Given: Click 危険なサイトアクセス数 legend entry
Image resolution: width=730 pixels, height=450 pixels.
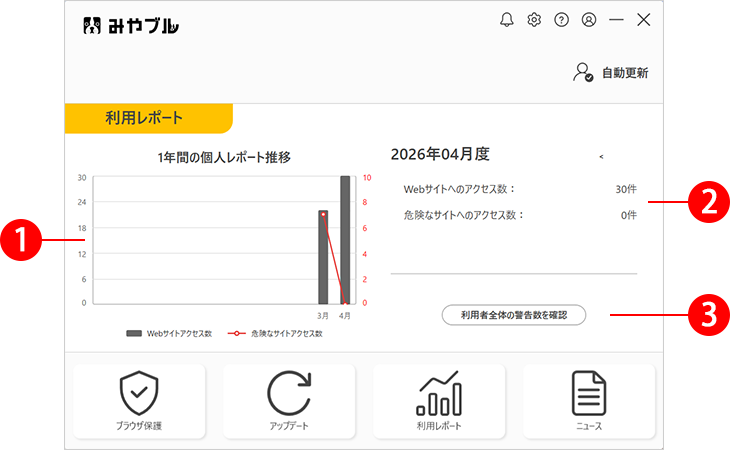Looking at the screenshot, I should (275, 334).
